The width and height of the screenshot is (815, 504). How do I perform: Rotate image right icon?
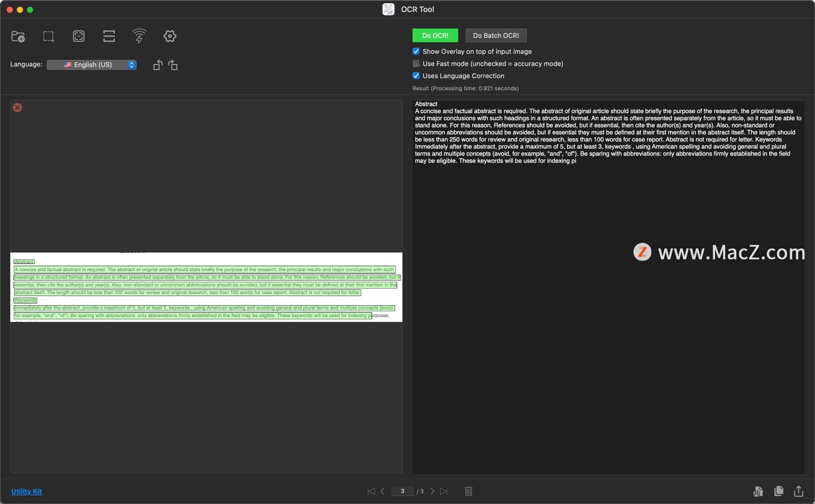tap(173, 65)
